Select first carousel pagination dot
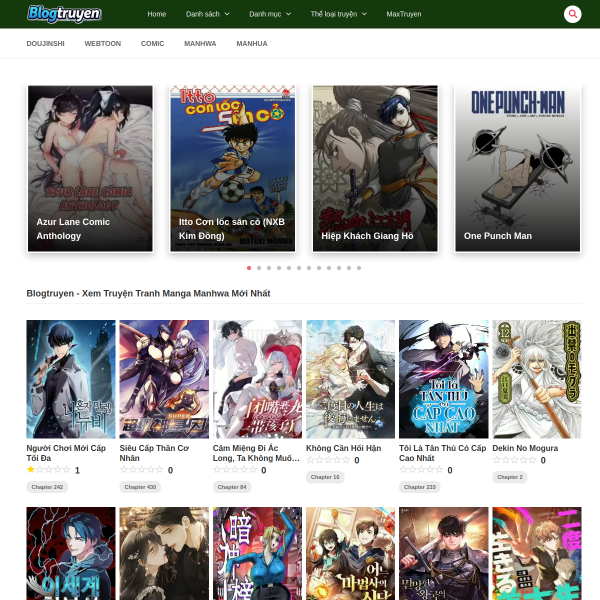The height and width of the screenshot is (600, 600). click(249, 268)
